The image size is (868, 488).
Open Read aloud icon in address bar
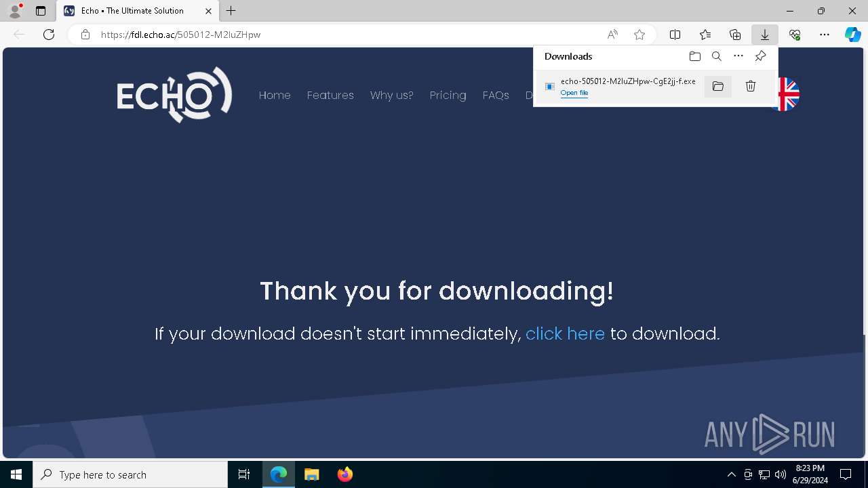tap(612, 35)
